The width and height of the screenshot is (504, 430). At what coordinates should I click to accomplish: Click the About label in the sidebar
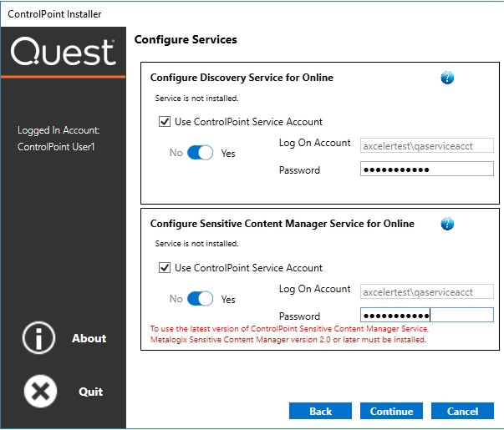click(x=89, y=338)
